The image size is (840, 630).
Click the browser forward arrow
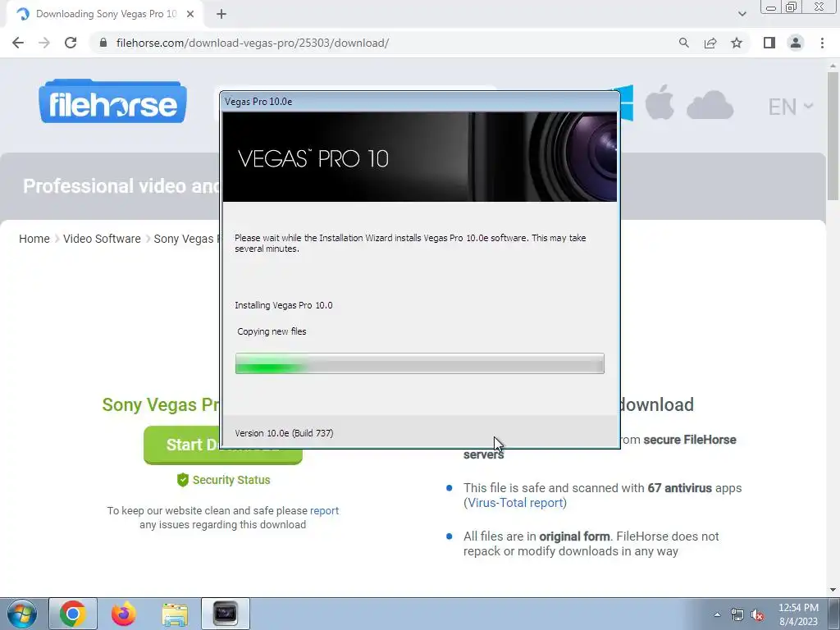(x=44, y=43)
